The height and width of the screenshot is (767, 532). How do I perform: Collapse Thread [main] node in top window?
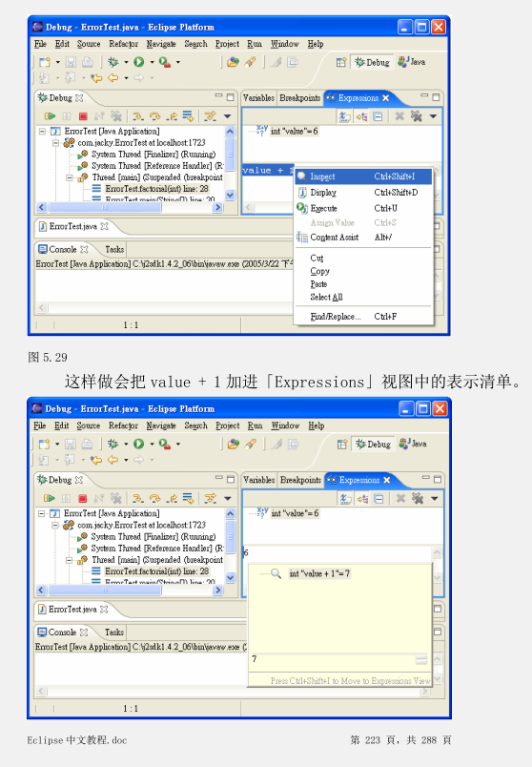(70, 177)
